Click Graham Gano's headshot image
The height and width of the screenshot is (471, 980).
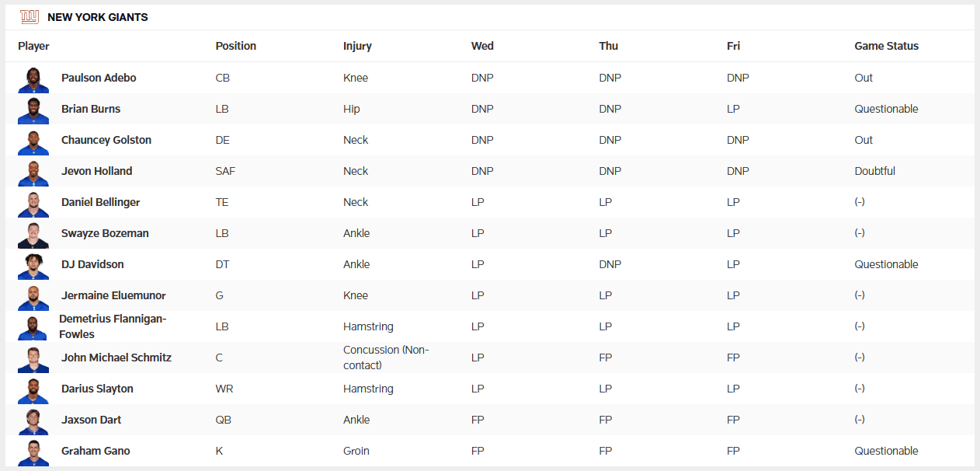tap(33, 452)
